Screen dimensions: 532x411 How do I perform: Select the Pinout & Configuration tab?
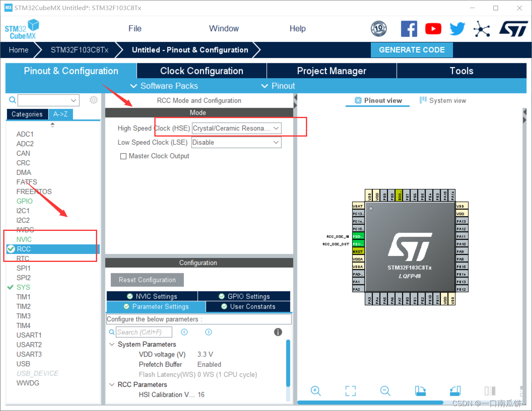(71, 71)
